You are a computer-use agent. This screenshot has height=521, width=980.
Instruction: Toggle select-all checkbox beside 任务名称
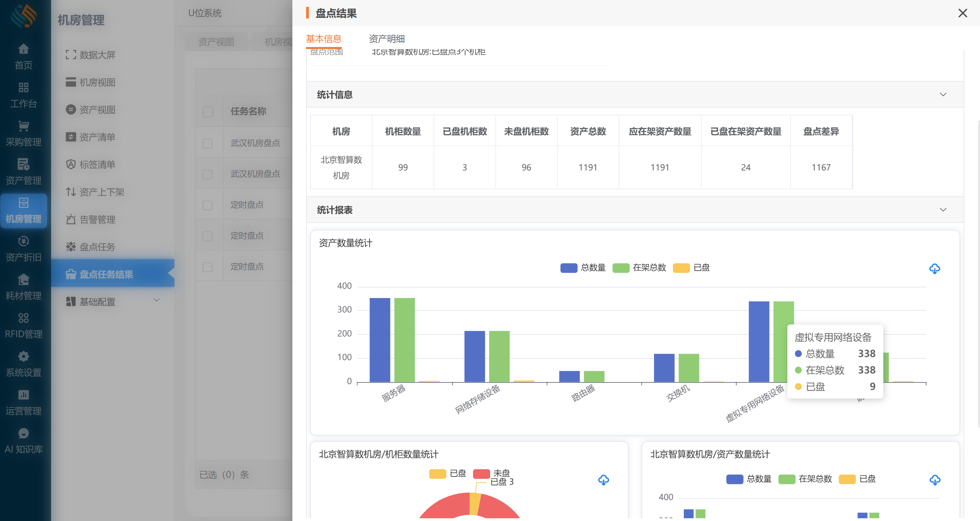pyautogui.click(x=208, y=111)
